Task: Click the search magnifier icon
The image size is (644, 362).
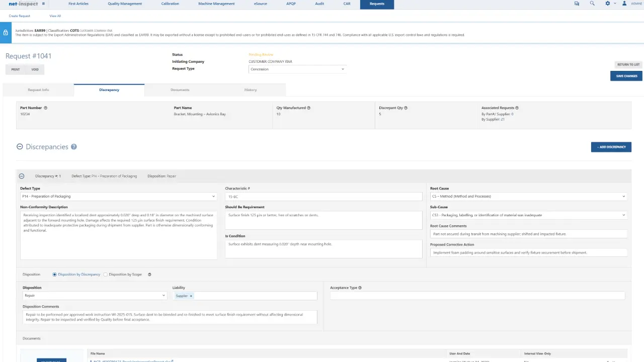Action: tap(592, 4)
